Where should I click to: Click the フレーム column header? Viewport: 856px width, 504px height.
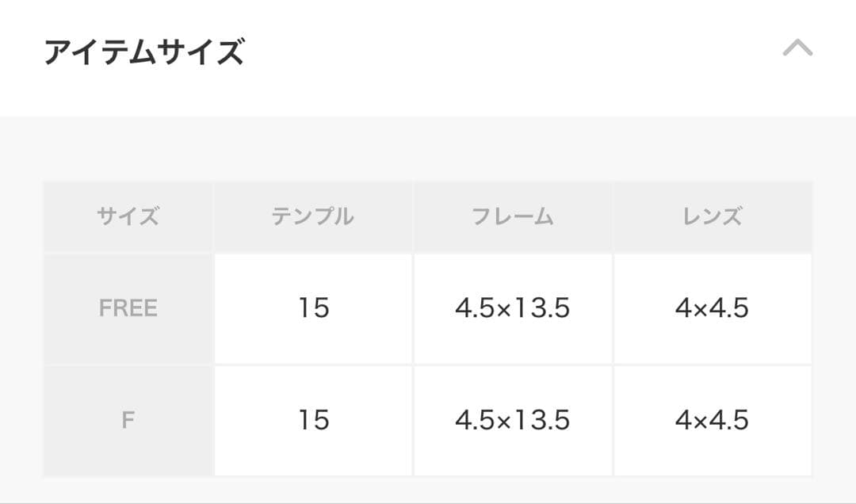(x=512, y=215)
